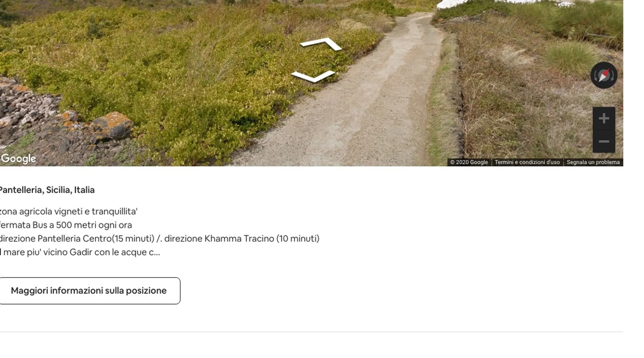The image size is (644, 358).
Task: Reset the view with the compass needle
Action: (x=604, y=75)
